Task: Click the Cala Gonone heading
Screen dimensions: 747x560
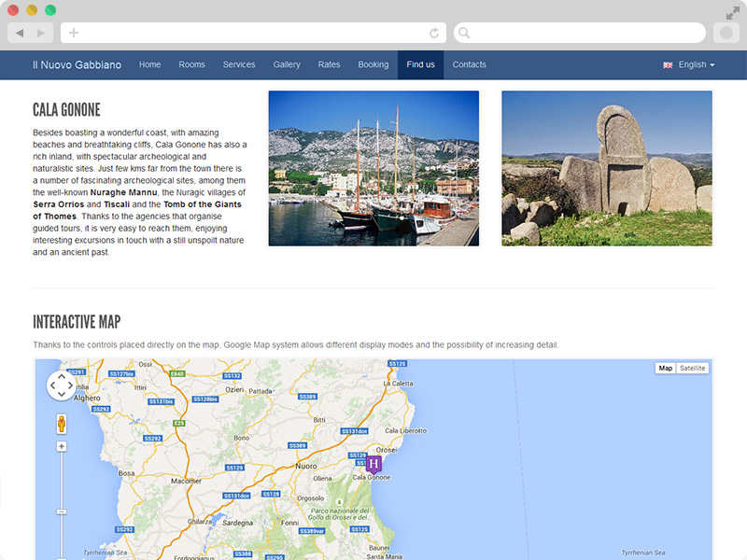Action: point(66,110)
